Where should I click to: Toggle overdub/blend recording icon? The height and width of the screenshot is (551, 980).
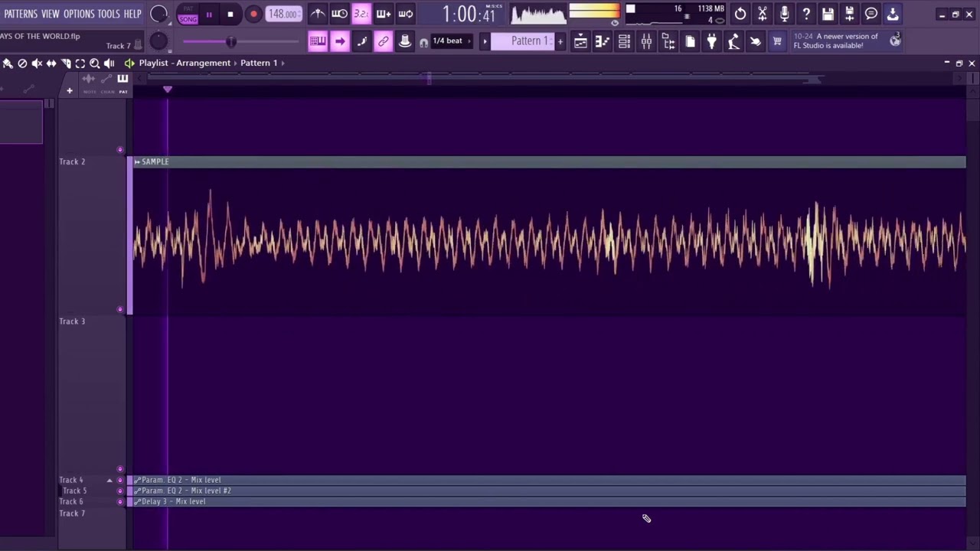[x=384, y=14]
